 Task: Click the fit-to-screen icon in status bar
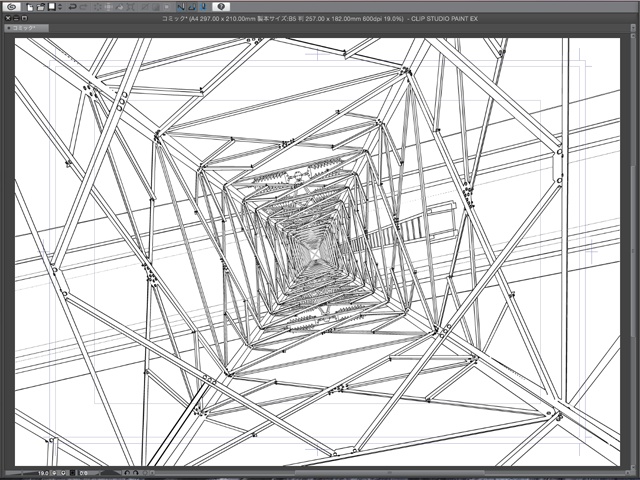[73, 473]
